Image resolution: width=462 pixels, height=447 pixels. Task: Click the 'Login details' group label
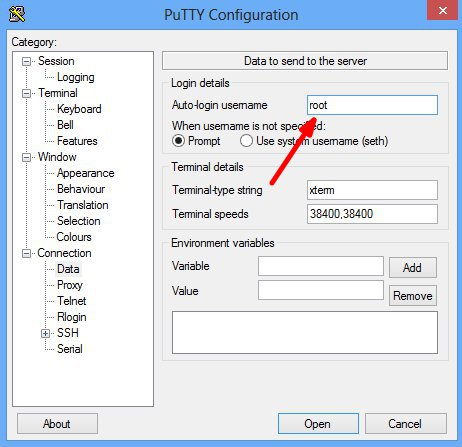tap(200, 83)
